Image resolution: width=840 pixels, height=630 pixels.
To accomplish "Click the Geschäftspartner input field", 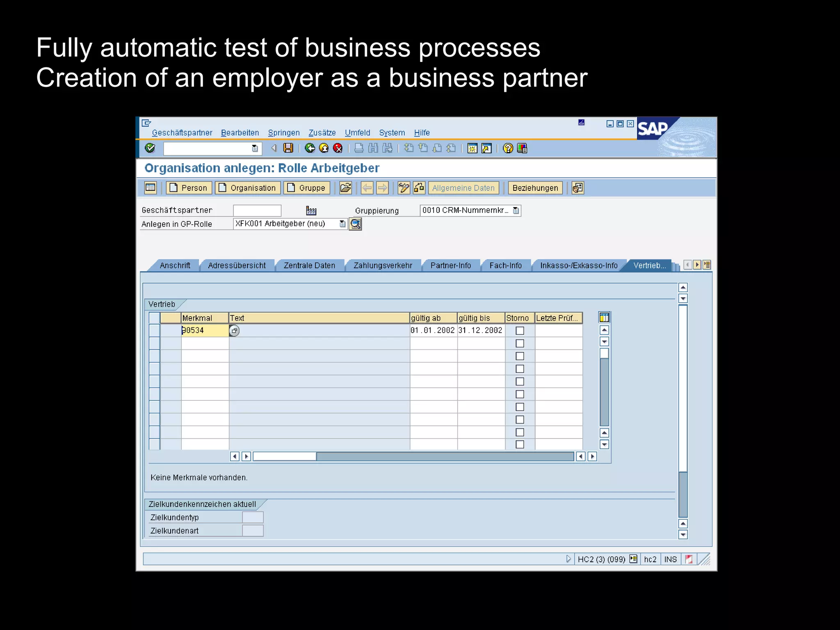I will (x=257, y=210).
